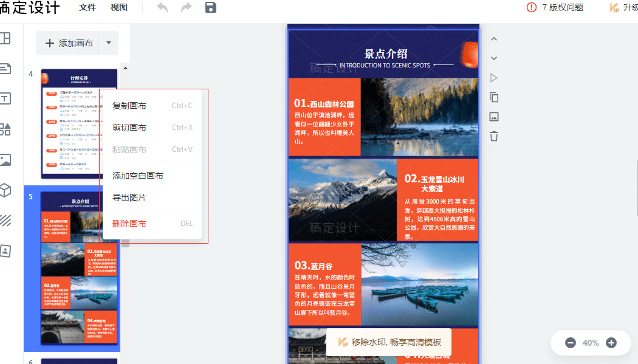Zoom out using minus button
The height and width of the screenshot is (364, 638).
tap(571, 343)
